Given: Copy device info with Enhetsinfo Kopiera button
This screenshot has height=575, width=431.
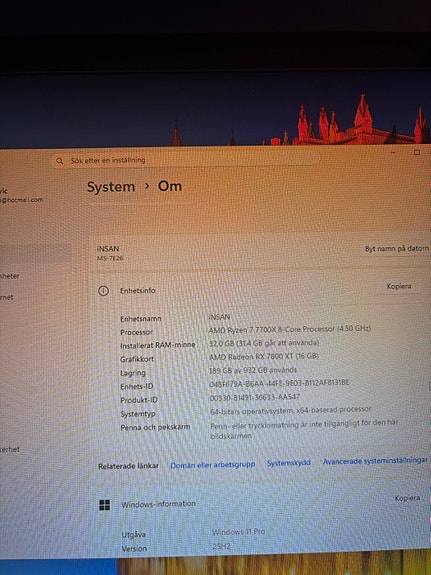Looking at the screenshot, I should click(399, 286).
